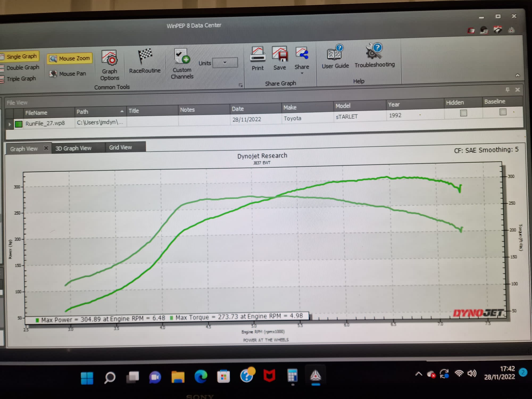Click the Max Power legend entry
532x399 pixels.
(x=100, y=319)
